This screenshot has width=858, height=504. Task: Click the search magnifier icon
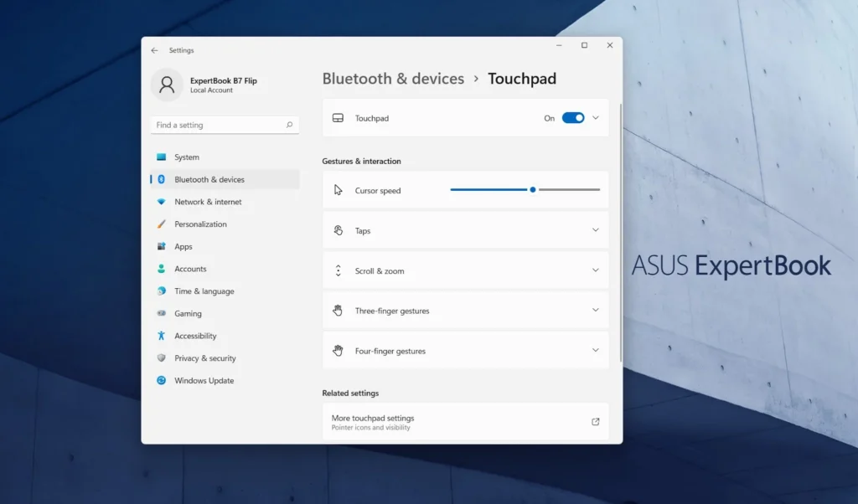click(x=289, y=125)
